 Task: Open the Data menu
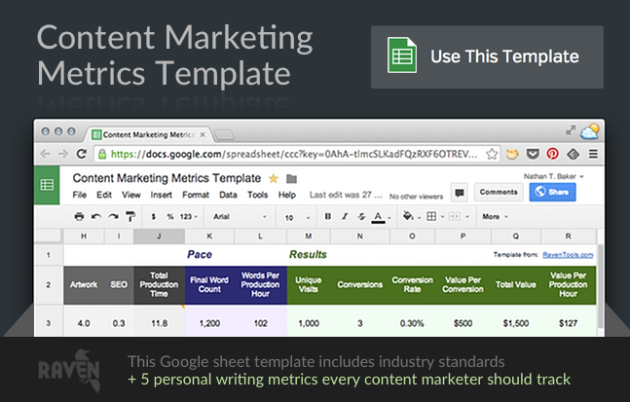[x=228, y=195]
